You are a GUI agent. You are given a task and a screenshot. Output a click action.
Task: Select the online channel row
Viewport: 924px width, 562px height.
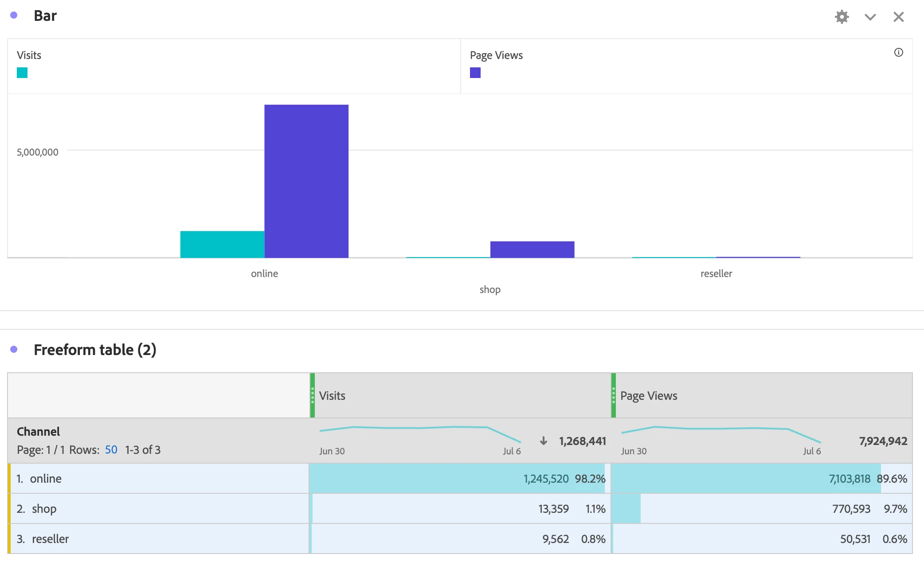[x=46, y=479]
